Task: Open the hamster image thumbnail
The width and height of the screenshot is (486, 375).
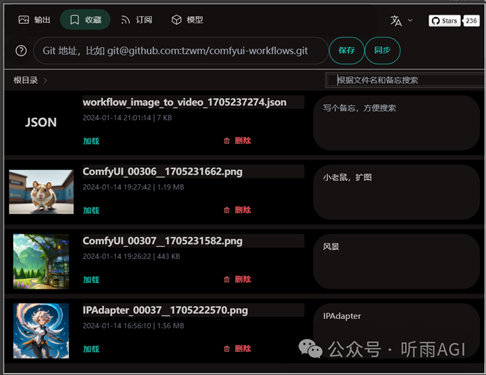Action: pos(41,192)
